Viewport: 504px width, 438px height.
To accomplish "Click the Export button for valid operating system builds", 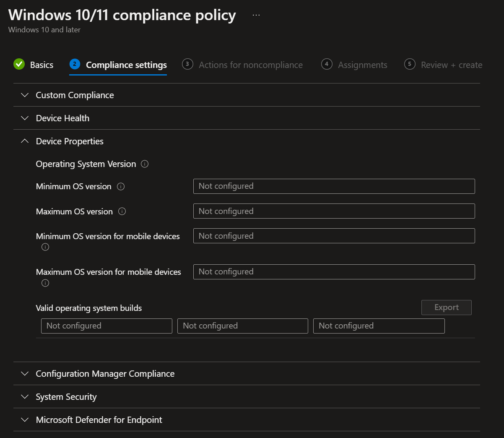I will coord(446,307).
